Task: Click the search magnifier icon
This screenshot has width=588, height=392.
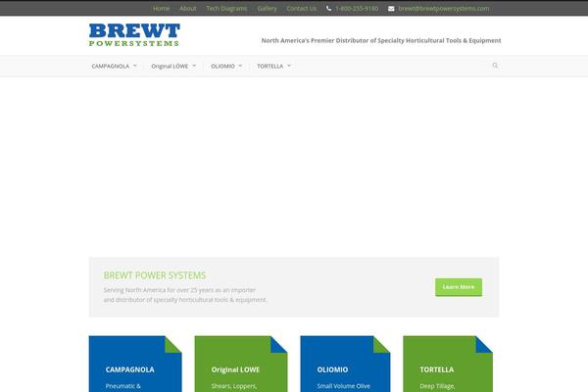Action: pos(495,66)
